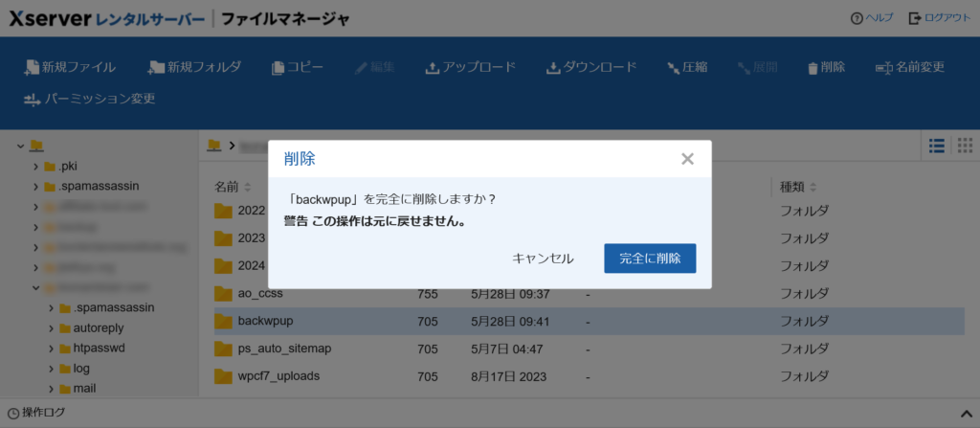Click the Permission change (パーミッション変更) icon
This screenshot has width=980, height=428.
tap(32, 100)
